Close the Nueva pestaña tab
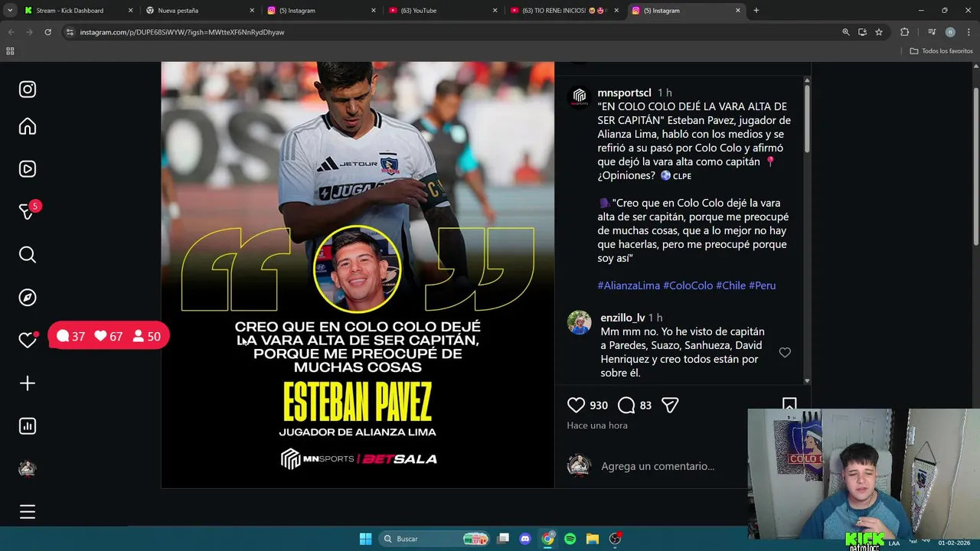The width and height of the screenshot is (980, 551). pos(252,11)
